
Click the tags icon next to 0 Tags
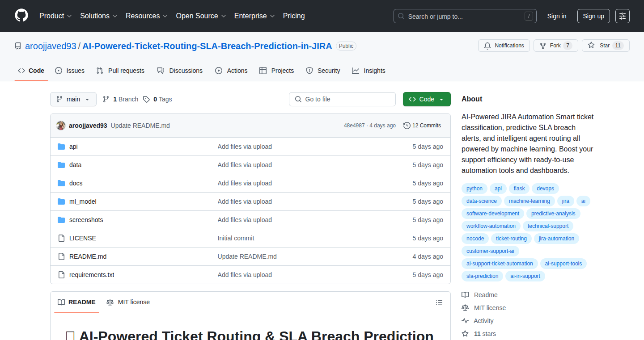pyautogui.click(x=146, y=99)
